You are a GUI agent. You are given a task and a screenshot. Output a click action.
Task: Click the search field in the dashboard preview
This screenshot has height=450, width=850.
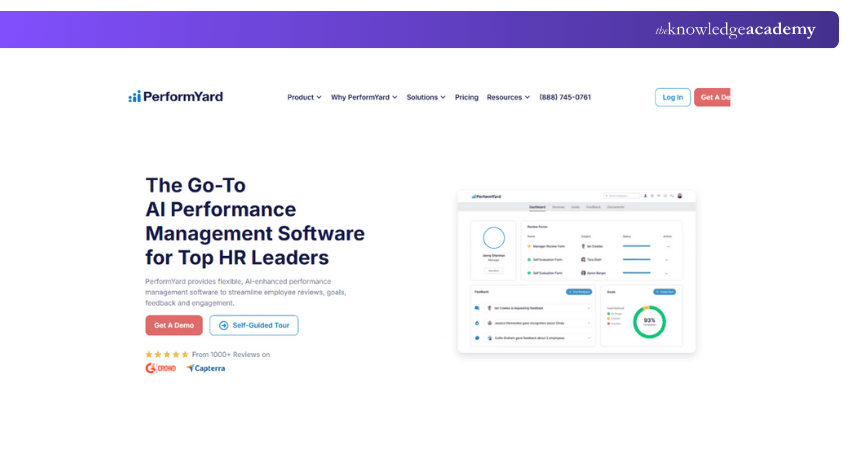point(622,196)
